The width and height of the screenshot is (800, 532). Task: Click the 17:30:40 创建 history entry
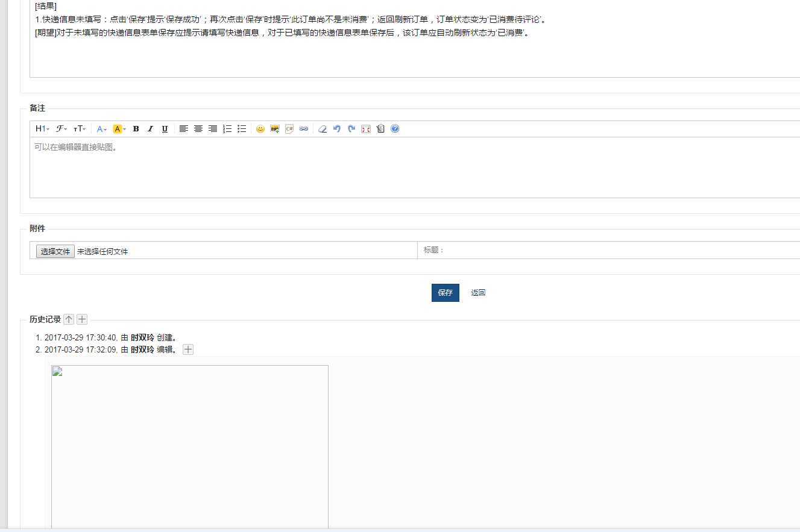tap(110, 337)
